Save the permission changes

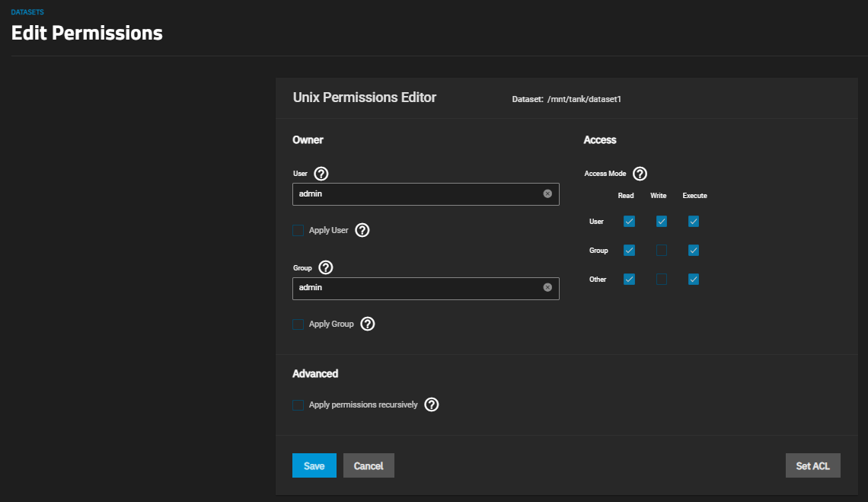pos(314,465)
